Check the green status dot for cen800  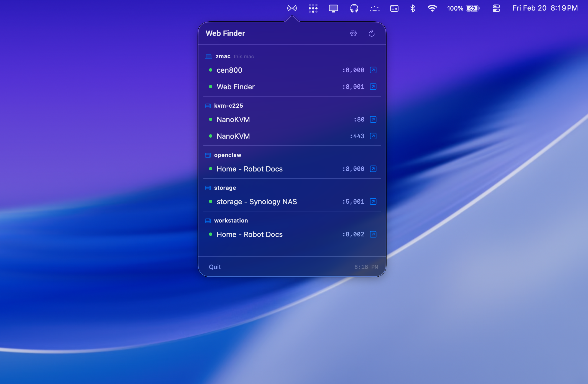pyautogui.click(x=211, y=70)
